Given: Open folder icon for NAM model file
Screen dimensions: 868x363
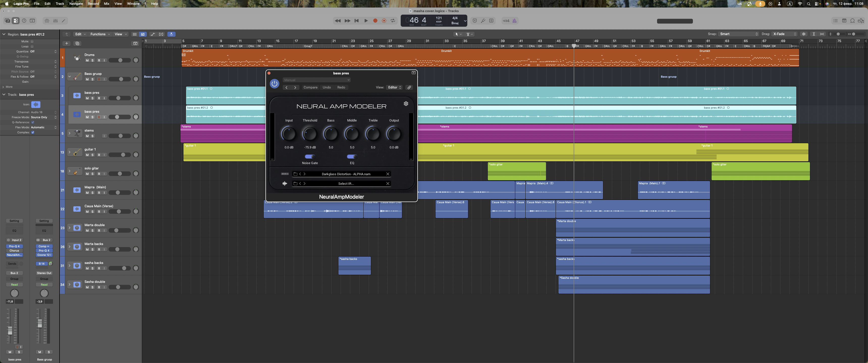Looking at the screenshot, I should click(x=295, y=174).
